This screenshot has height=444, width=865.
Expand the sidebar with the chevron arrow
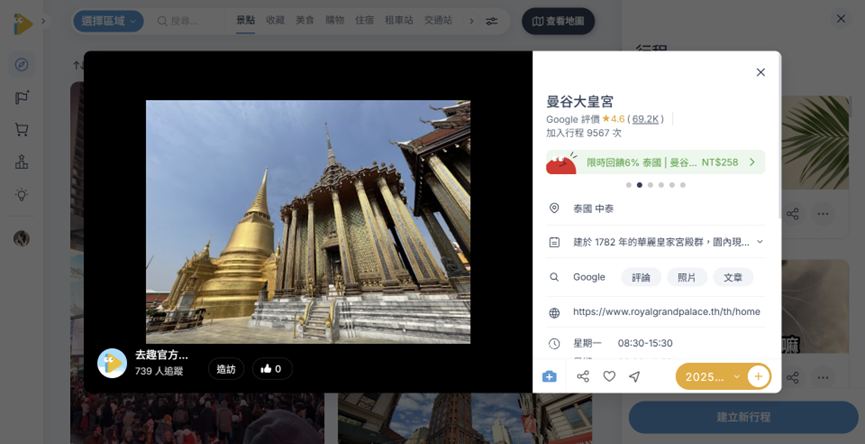44,22
